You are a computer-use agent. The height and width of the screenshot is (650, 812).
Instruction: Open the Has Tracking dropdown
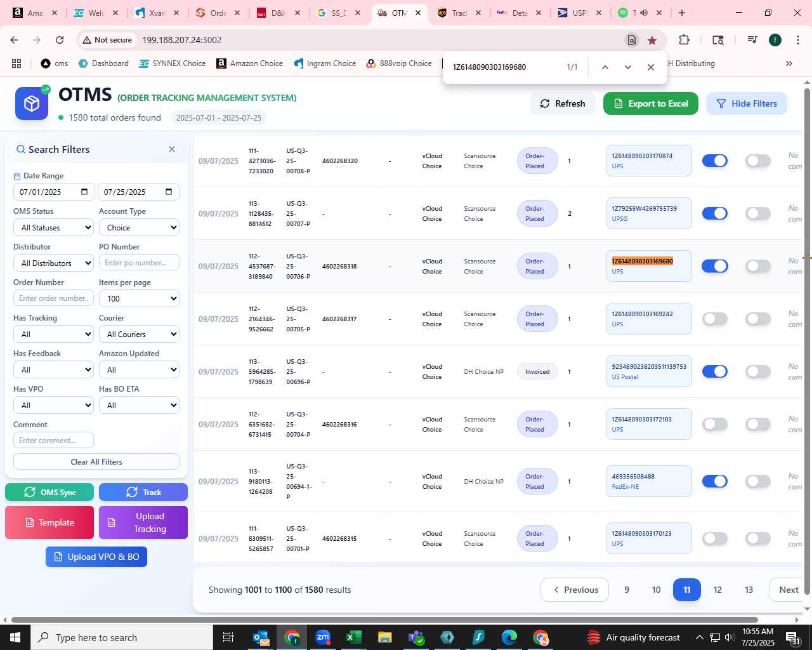pos(53,334)
